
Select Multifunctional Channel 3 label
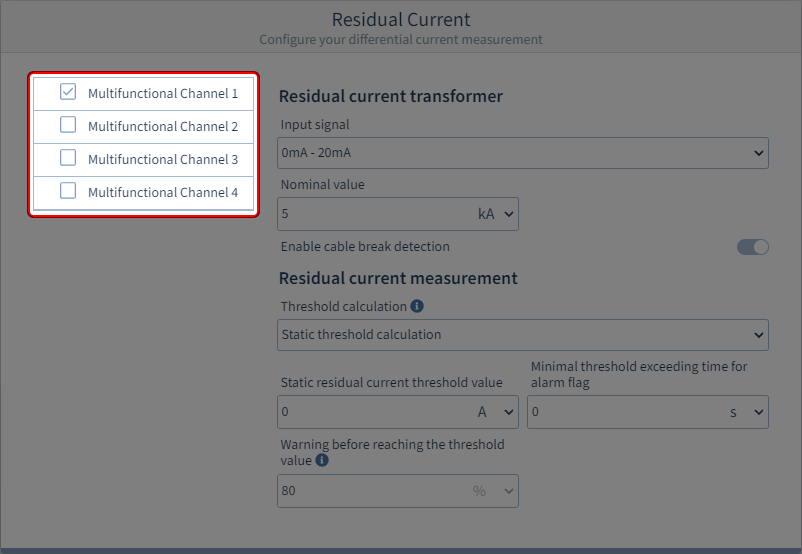pos(163,159)
